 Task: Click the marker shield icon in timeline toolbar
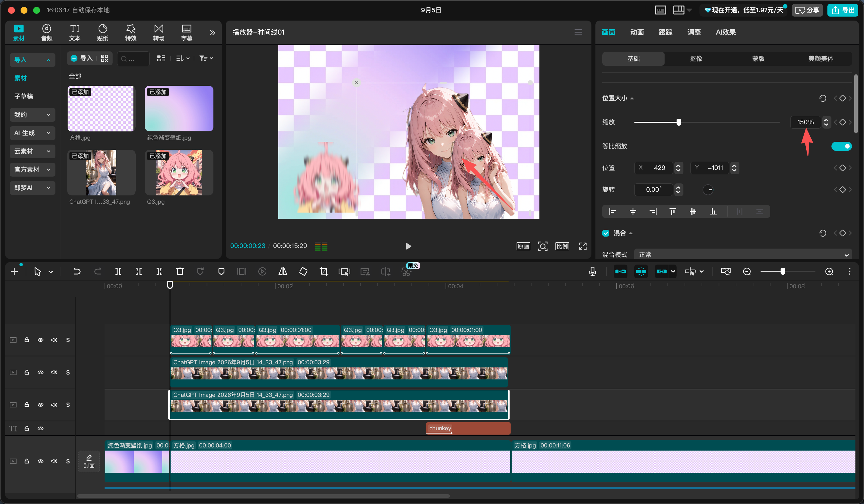[x=221, y=271]
